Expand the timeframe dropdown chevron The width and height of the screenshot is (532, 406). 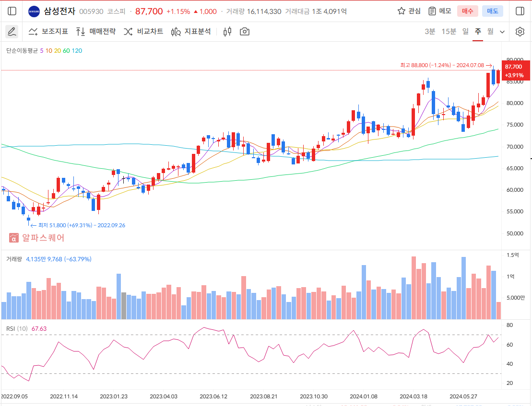502,32
